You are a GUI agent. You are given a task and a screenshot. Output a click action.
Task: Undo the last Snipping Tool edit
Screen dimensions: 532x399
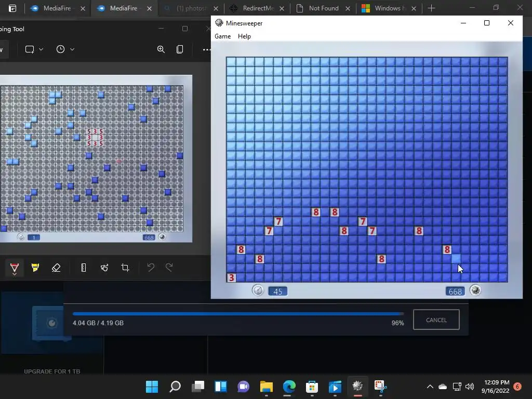tap(151, 268)
